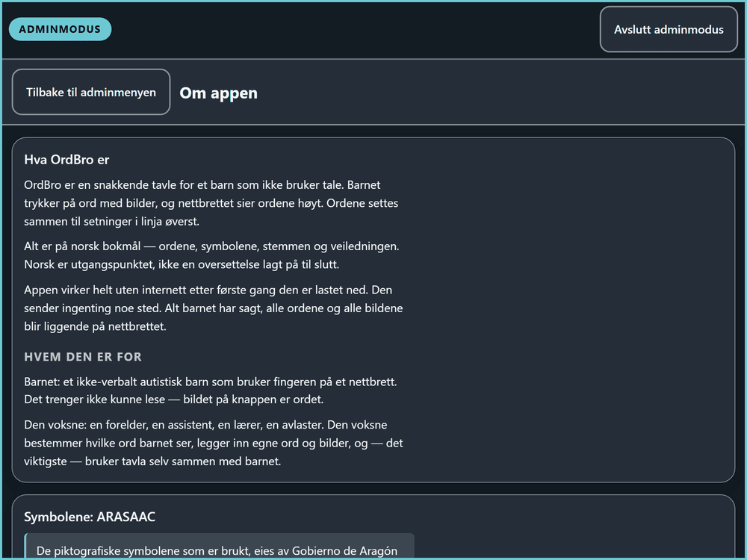Viewport: 747px width, 560px height.
Task: Click the quote mentioning Gobierno de Aragón
Action: tap(219, 546)
